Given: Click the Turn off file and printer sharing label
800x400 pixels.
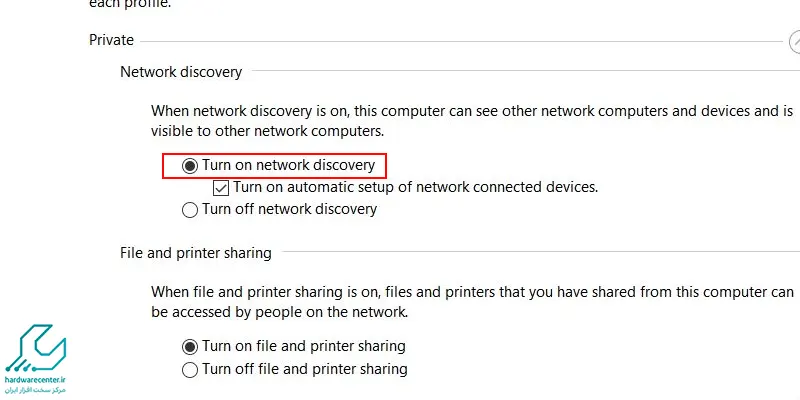Looking at the screenshot, I should pos(305,369).
